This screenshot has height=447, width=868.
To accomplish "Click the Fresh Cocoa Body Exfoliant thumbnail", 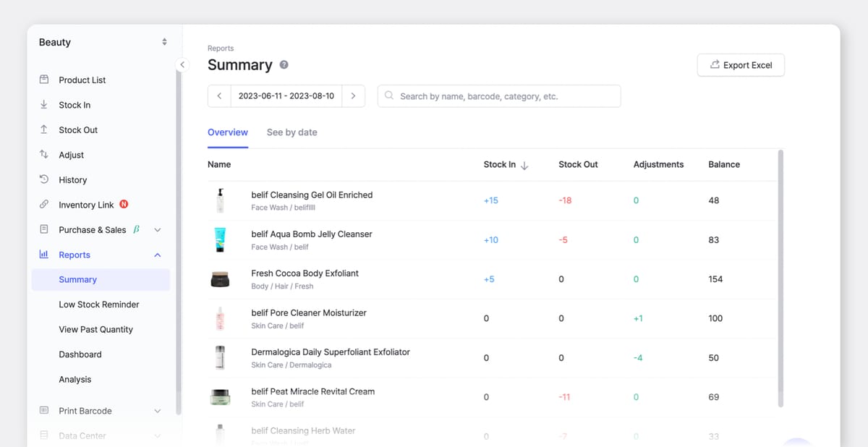I will pos(220,278).
